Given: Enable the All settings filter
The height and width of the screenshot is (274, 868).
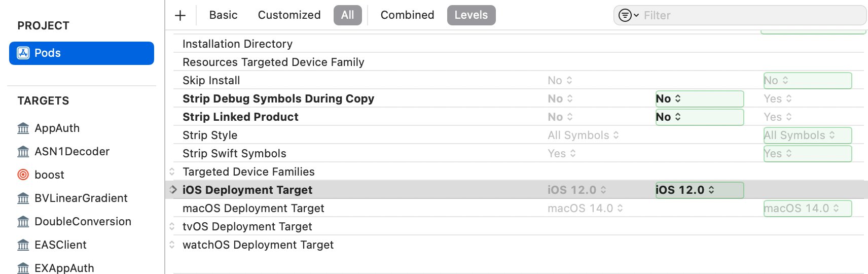Looking at the screenshot, I should pos(347,15).
